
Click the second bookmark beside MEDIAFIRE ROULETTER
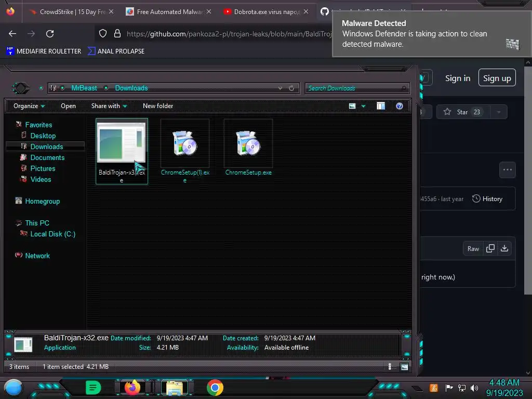[x=116, y=51]
